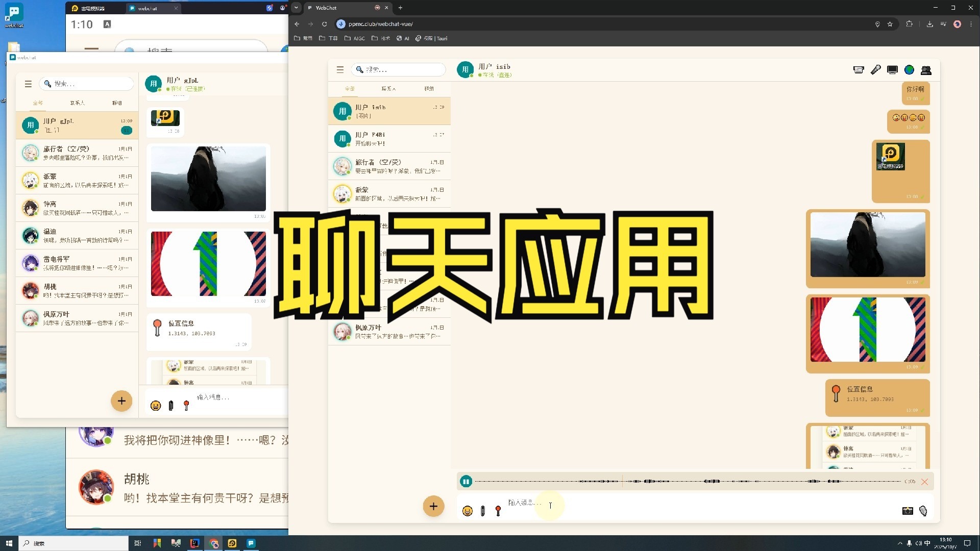Viewport: 980px width, 551px height.
Task: Discard the voice recording with X
Action: click(924, 482)
